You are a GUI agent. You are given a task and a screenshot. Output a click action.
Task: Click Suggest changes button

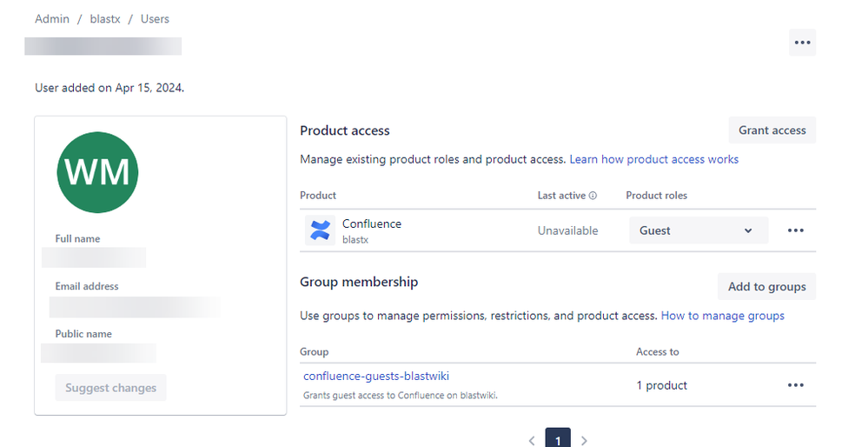coord(110,388)
